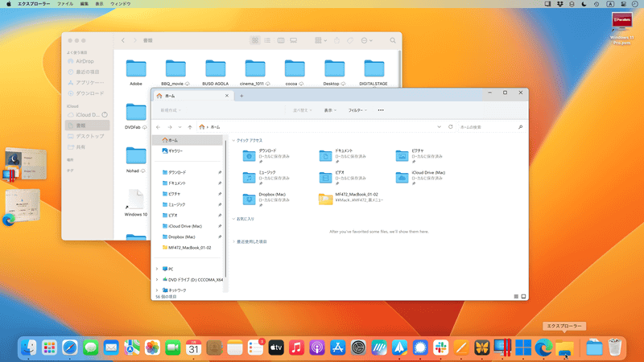Expand the address bar history dropdown

pyautogui.click(x=439, y=127)
